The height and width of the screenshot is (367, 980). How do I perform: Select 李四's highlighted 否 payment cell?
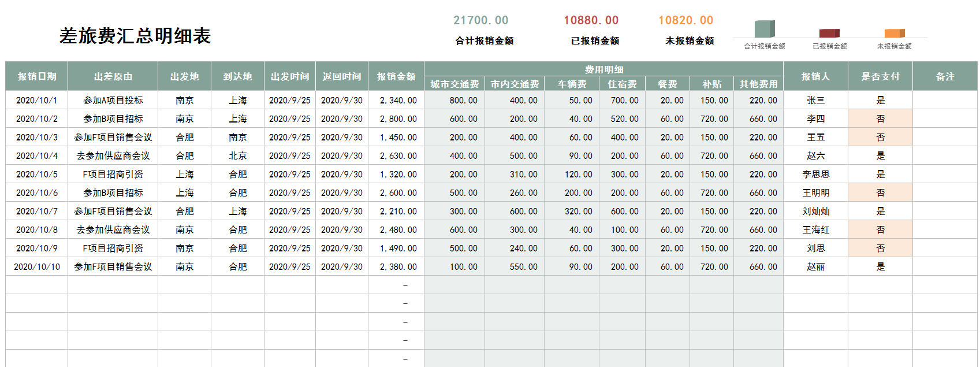(880, 118)
